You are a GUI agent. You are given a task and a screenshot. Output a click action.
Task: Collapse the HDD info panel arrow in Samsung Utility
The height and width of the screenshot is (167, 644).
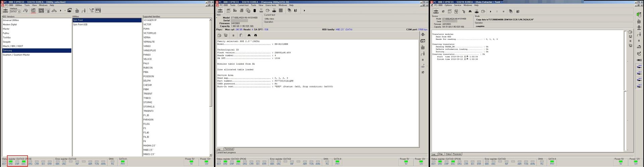(x=216, y=17)
